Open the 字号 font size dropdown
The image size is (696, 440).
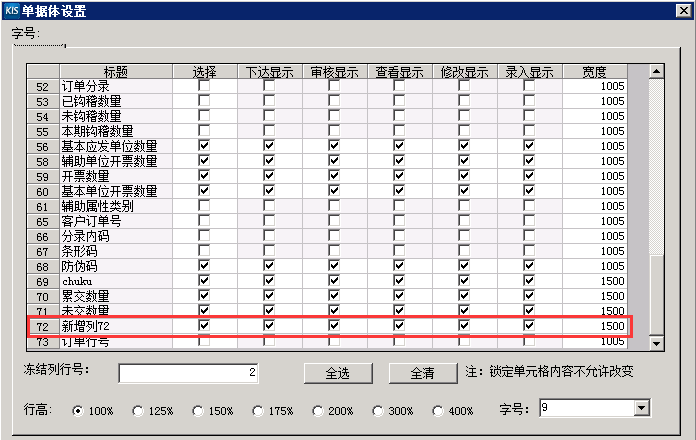click(x=641, y=408)
